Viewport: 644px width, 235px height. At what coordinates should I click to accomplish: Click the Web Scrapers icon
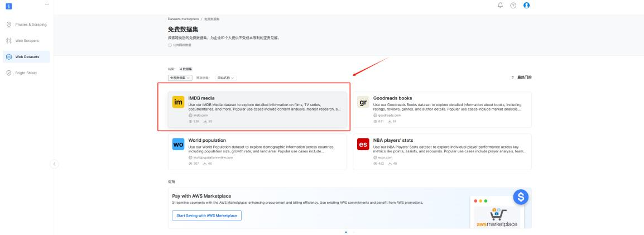[x=8, y=41]
